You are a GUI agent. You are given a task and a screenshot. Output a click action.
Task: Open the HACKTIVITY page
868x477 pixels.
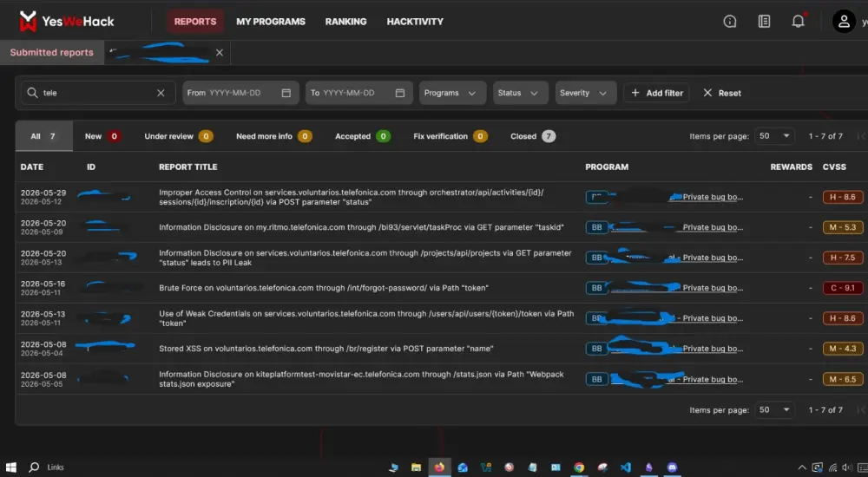click(x=415, y=22)
